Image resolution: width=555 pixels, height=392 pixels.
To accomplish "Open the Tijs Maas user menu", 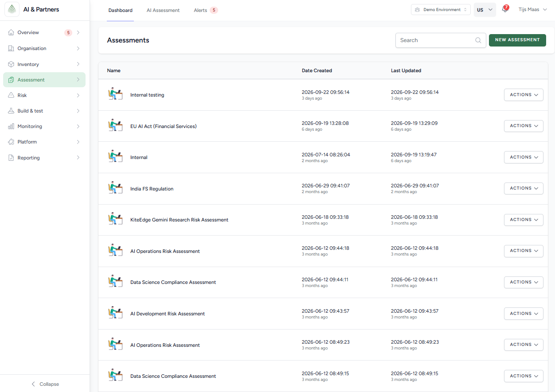I will click(532, 9).
